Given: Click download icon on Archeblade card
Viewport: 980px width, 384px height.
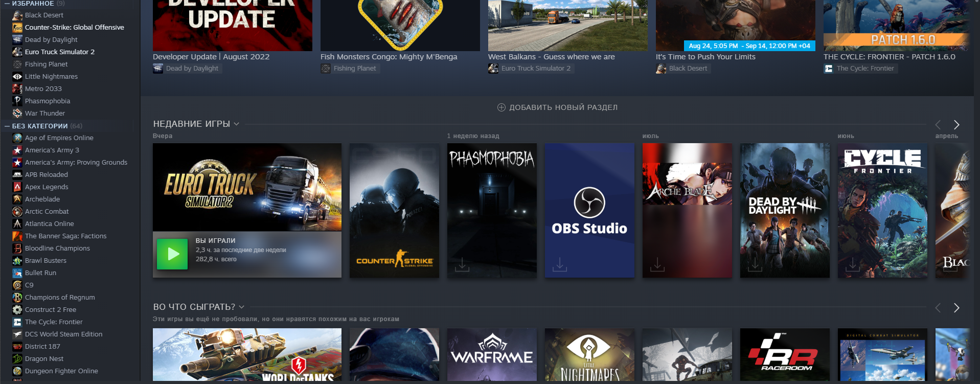Looking at the screenshot, I should [657, 264].
